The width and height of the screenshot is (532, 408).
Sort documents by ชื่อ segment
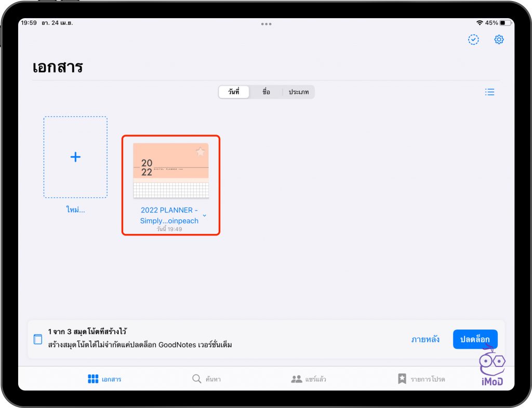pos(266,92)
